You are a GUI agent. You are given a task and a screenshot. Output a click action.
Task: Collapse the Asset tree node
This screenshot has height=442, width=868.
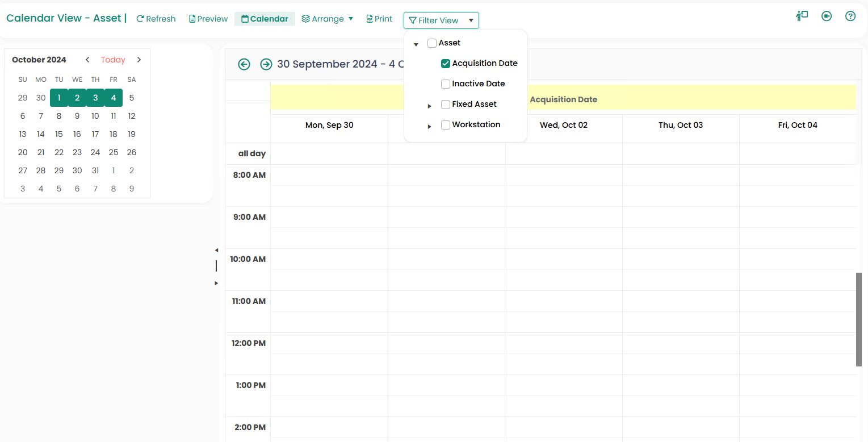[x=416, y=44]
